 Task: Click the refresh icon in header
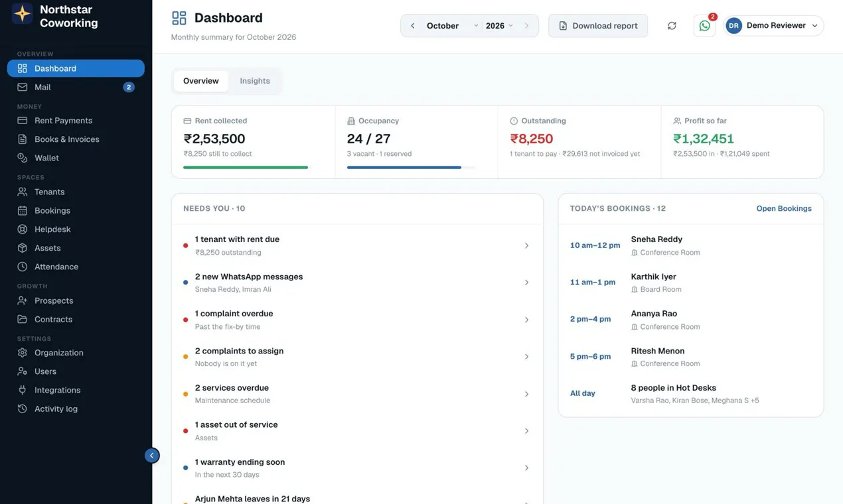coord(672,26)
